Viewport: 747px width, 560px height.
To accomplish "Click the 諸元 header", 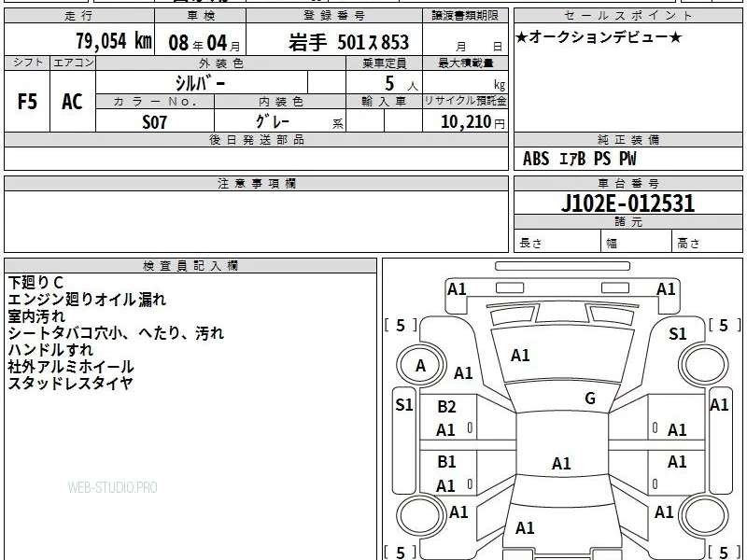I will click(628, 222).
